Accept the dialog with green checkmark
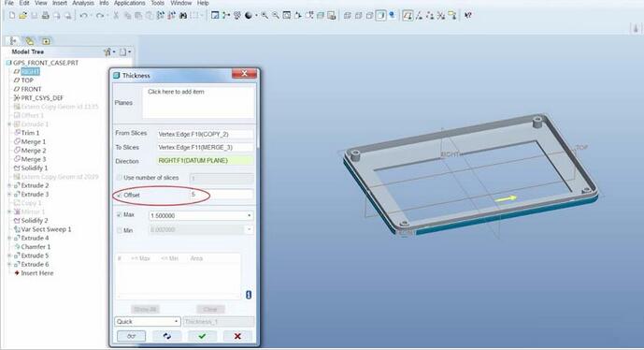 pyautogui.click(x=202, y=336)
